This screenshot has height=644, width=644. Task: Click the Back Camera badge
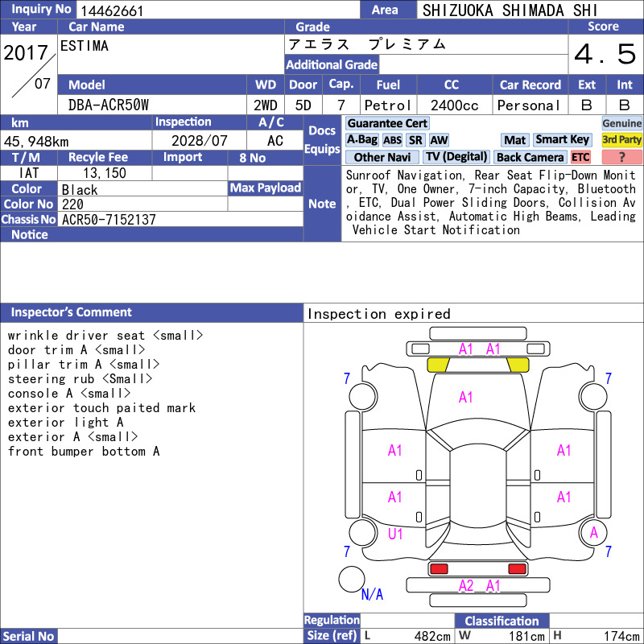click(530, 157)
